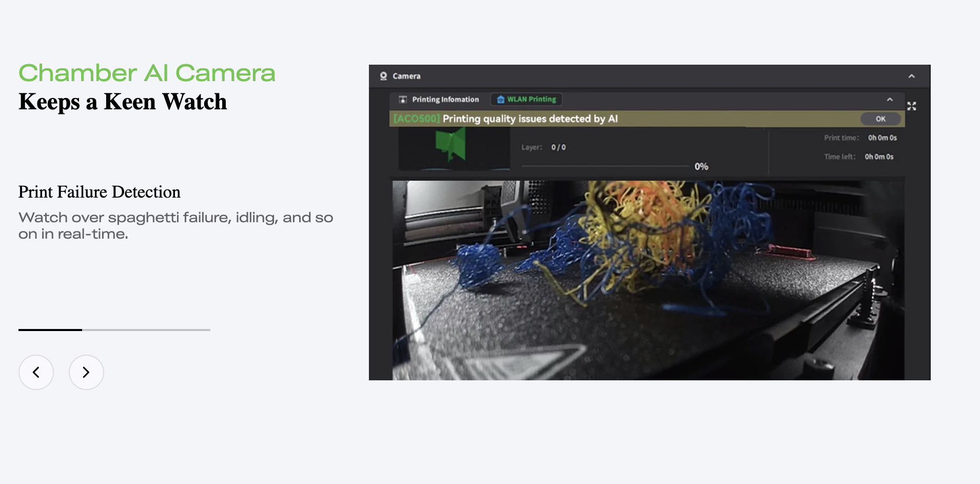Click the camera icon in panel header
This screenshot has width=980, height=484.
(383, 76)
